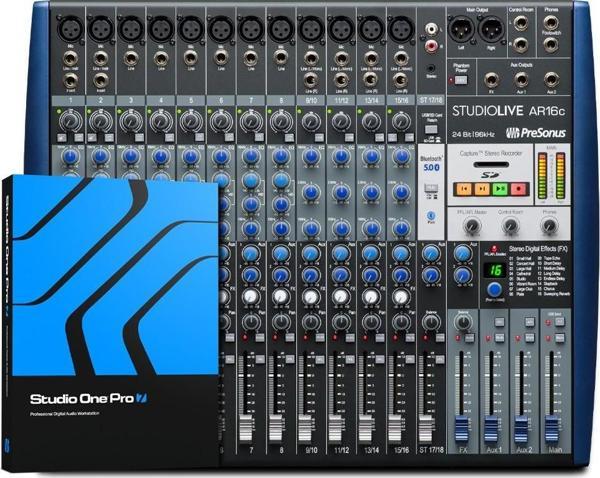Grab the channel 7 fader cap

click(245, 427)
